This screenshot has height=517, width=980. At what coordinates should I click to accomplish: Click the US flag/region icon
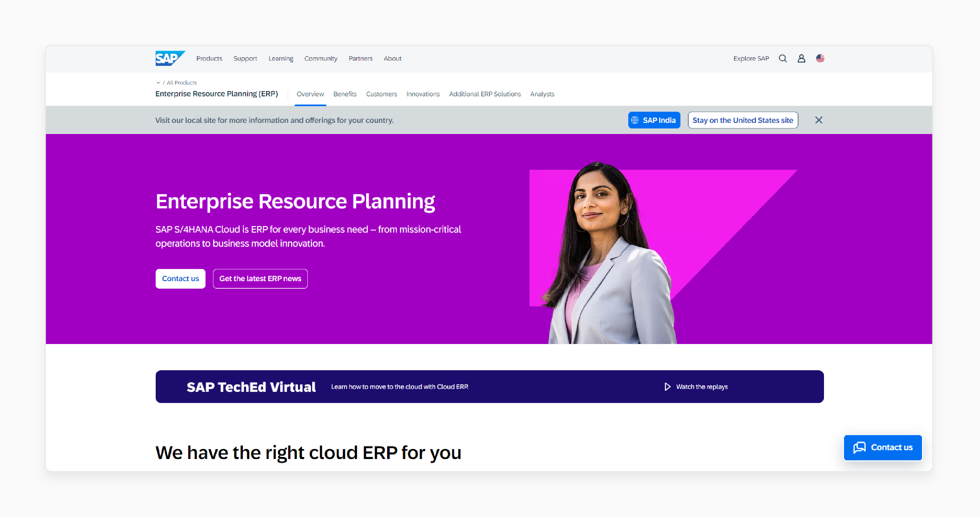821,58
